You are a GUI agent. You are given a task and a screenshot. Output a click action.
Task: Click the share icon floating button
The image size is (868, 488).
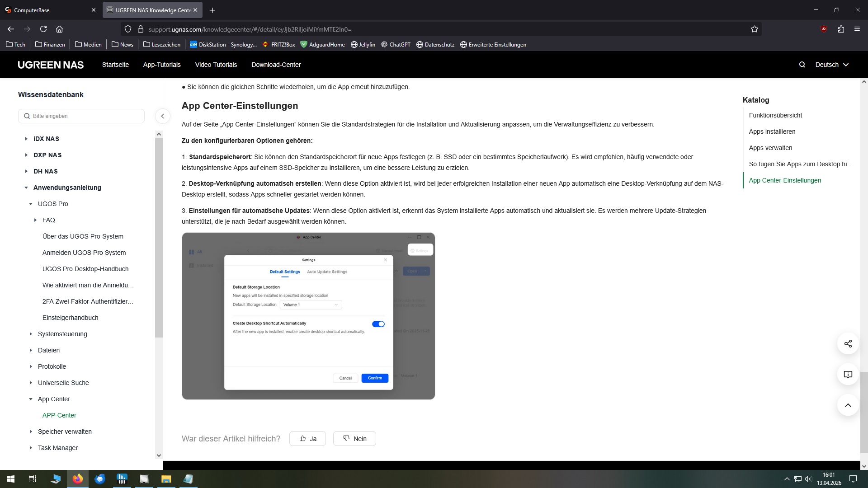[x=848, y=344]
